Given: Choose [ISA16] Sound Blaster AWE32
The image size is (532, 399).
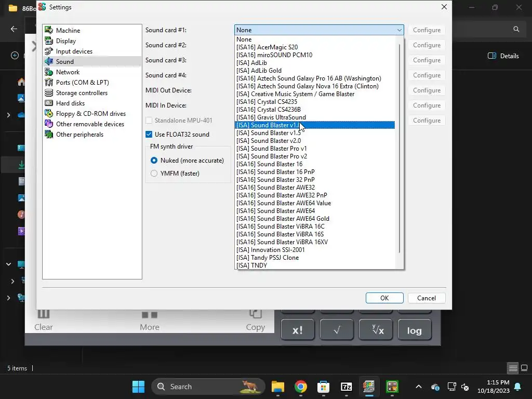Looking at the screenshot, I should pos(315,188).
